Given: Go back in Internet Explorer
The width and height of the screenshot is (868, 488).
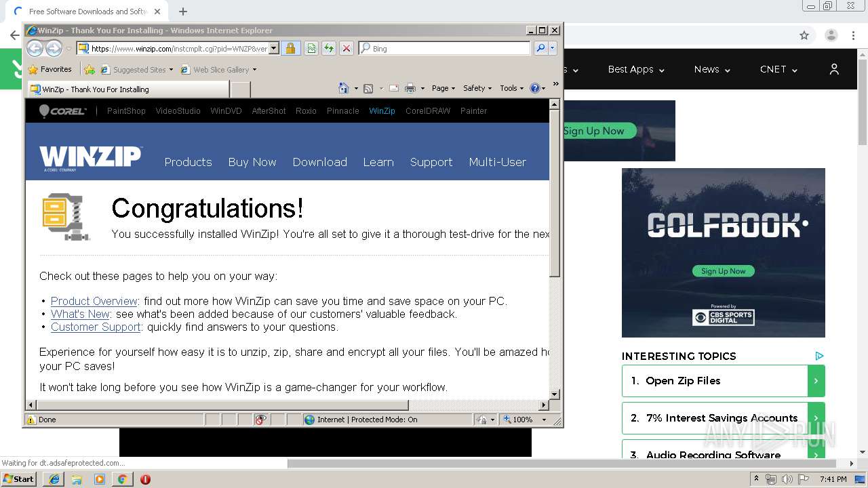Looking at the screenshot, I should (35, 48).
